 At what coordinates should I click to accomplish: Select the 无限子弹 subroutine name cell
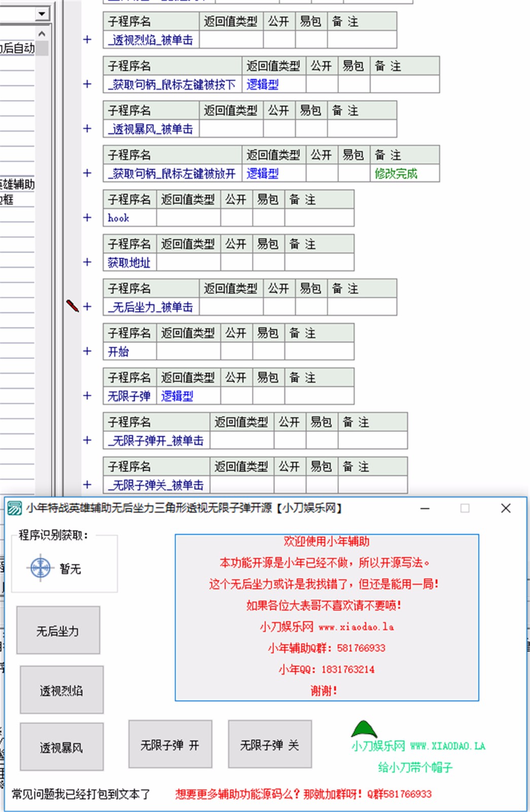coord(130,396)
